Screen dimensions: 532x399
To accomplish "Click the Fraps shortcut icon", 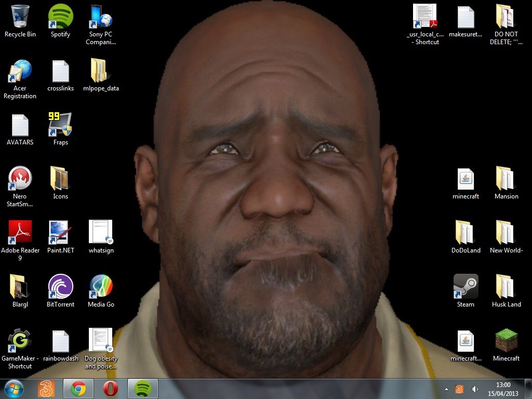I will 60,129.
